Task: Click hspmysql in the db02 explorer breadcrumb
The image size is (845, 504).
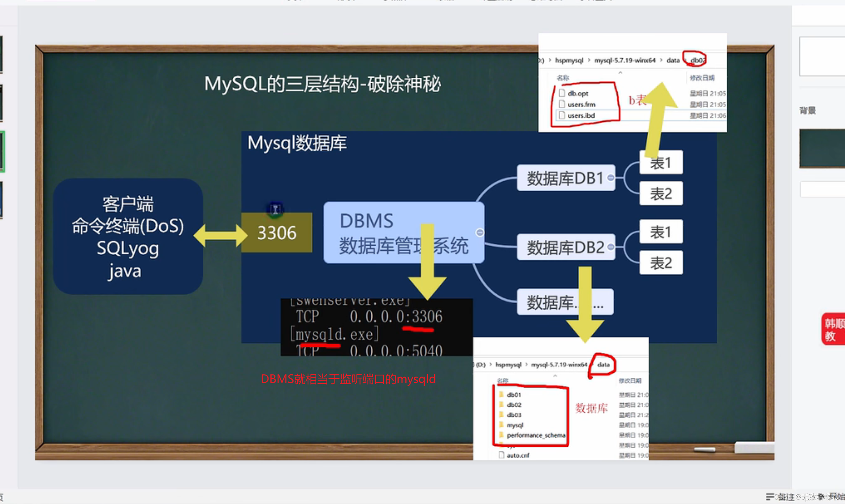Action: tap(569, 60)
